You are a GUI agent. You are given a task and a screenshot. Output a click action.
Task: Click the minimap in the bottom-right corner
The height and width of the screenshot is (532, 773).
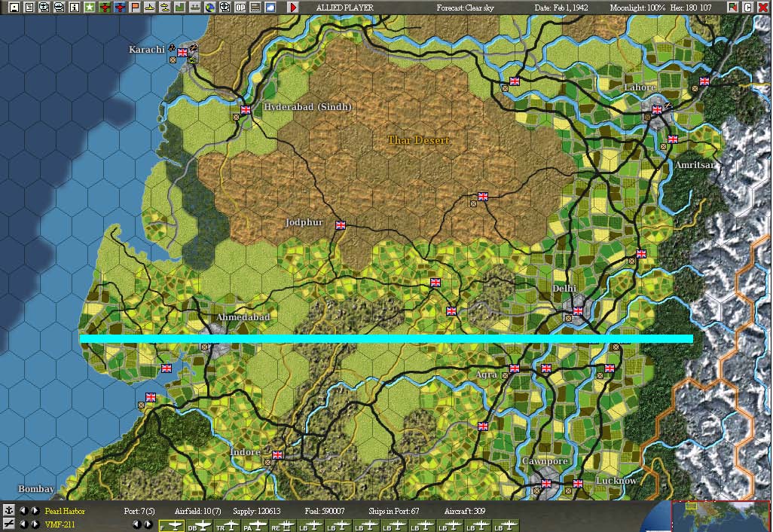click(723, 516)
